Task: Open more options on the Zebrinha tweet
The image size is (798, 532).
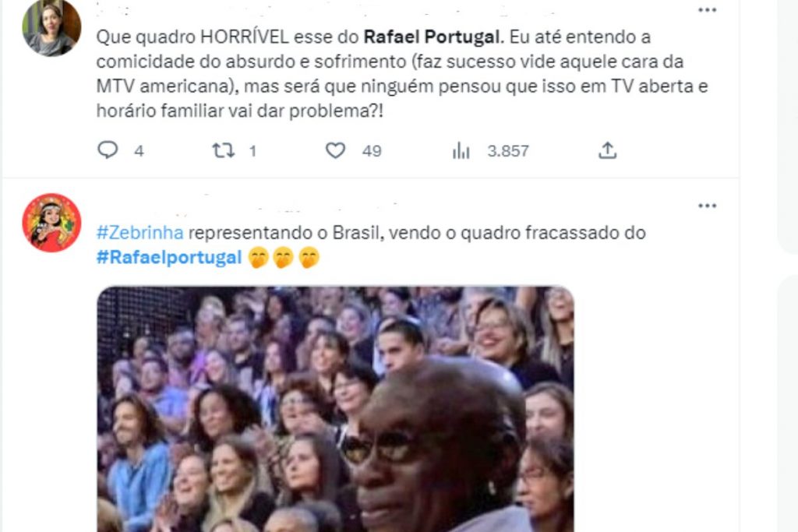Action: tap(707, 206)
